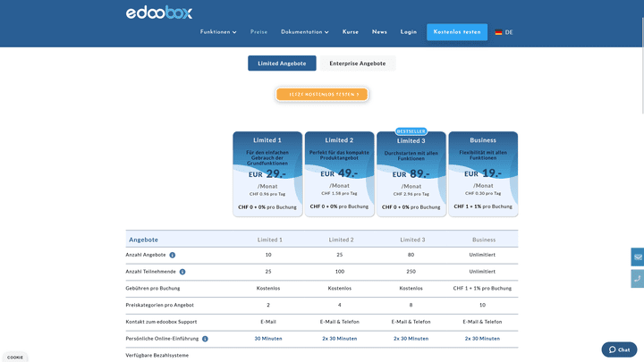Viewport: 644px width, 362px height.
Task: Click the Login link
Action: tap(409, 32)
